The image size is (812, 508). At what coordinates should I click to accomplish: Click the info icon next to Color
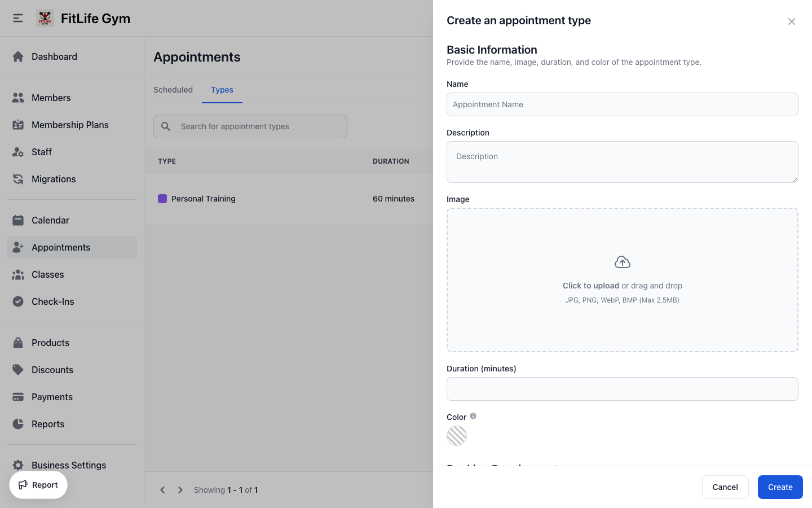pos(473,416)
